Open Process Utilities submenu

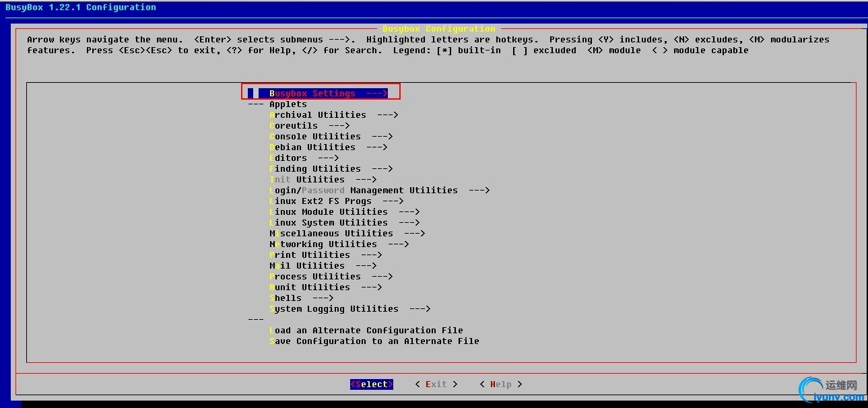click(x=331, y=277)
